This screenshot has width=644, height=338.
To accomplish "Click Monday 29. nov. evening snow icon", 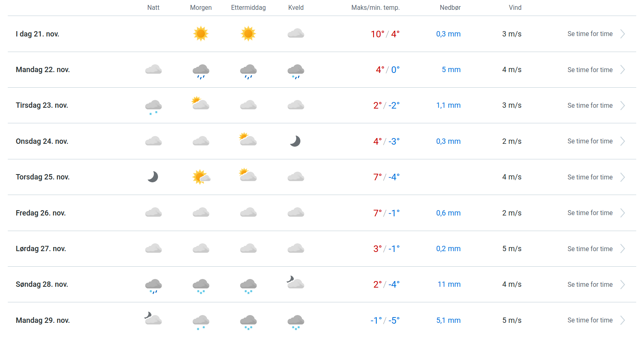I will click(x=296, y=322).
